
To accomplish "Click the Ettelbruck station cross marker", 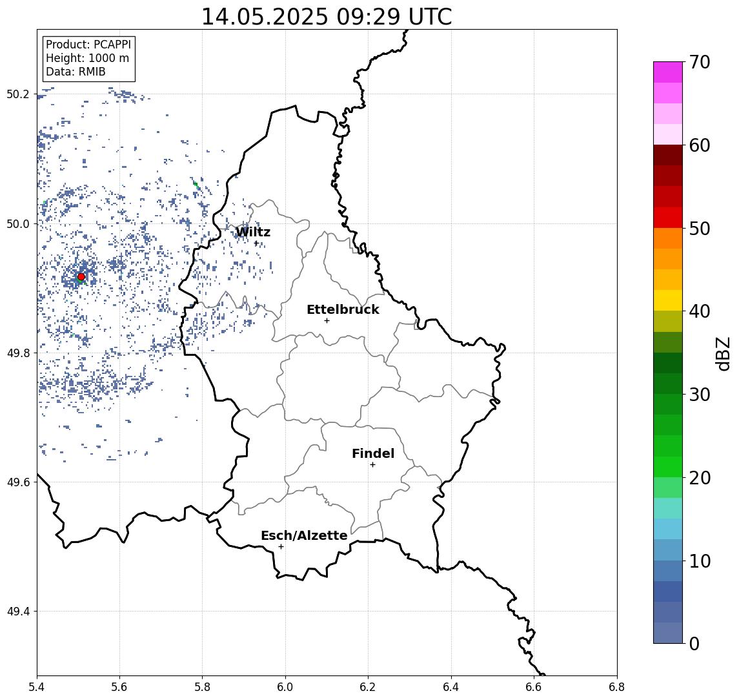I will tap(327, 321).
